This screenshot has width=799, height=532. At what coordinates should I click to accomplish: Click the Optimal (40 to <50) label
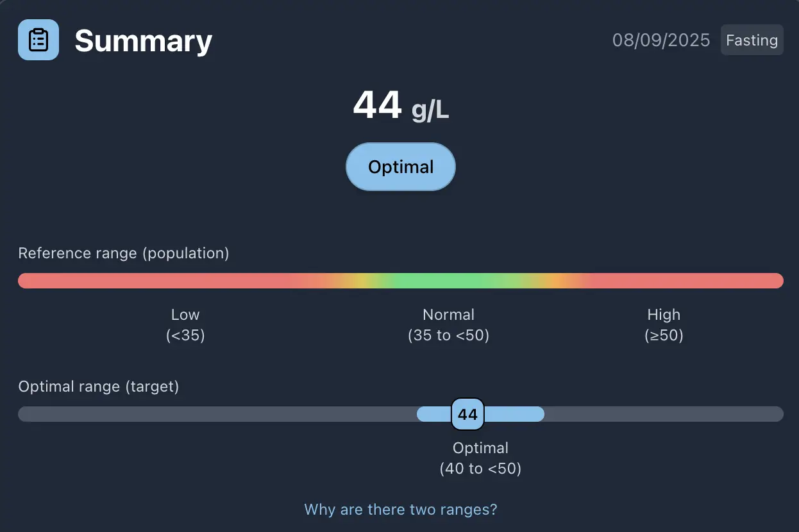[480, 458]
